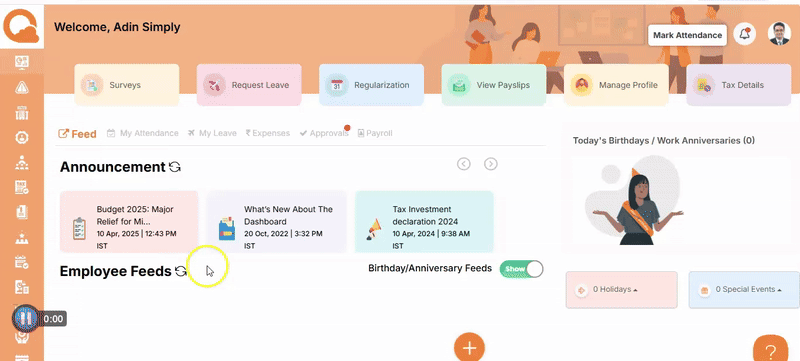Open View Payslips shortcut card

click(494, 85)
